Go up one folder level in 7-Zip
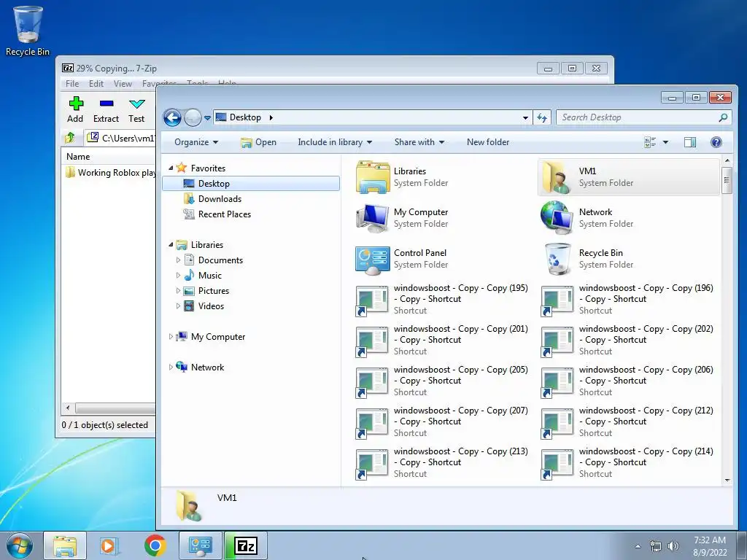747x560 pixels. (70, 138)
